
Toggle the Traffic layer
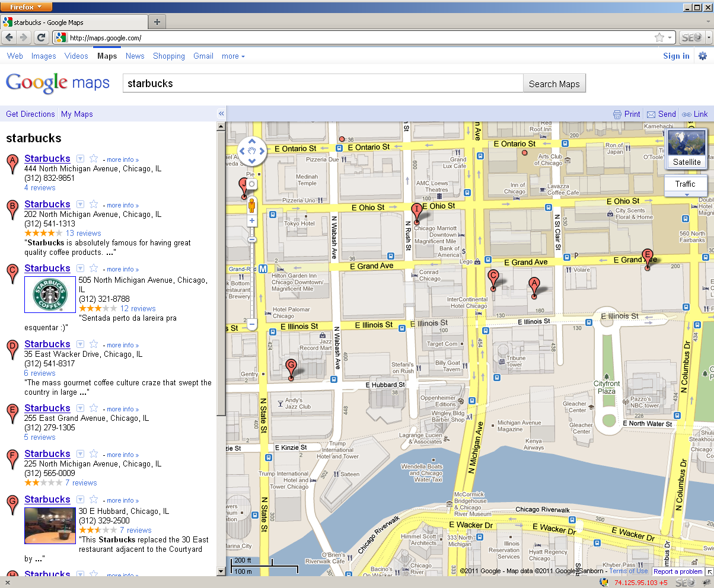tap(685, 184)
